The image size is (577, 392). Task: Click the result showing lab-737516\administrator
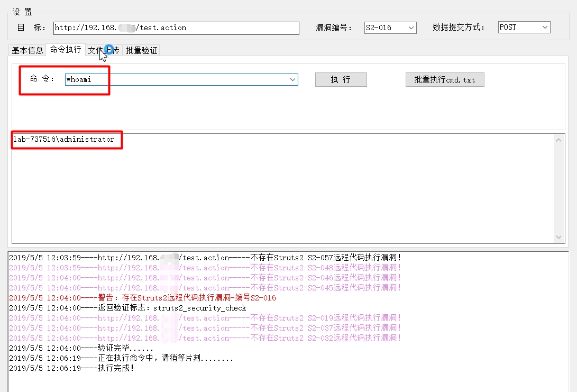click(x=63, y=140)
